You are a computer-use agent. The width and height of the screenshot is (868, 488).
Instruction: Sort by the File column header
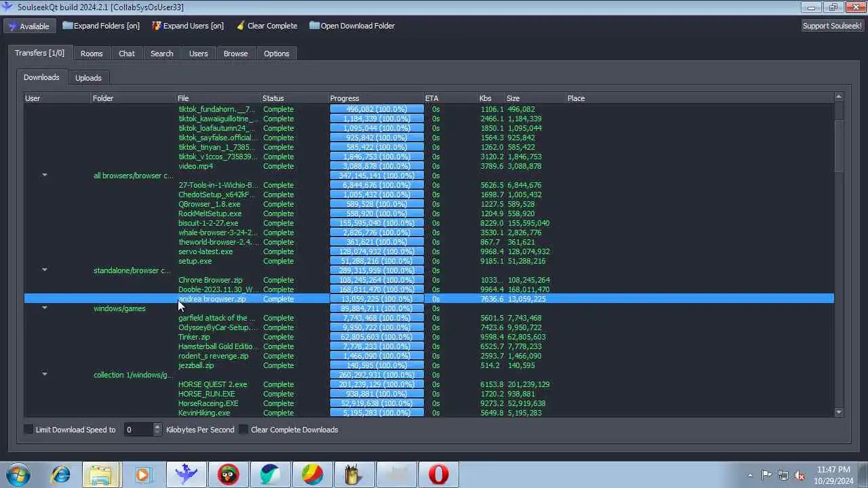[x=218, y=98]
